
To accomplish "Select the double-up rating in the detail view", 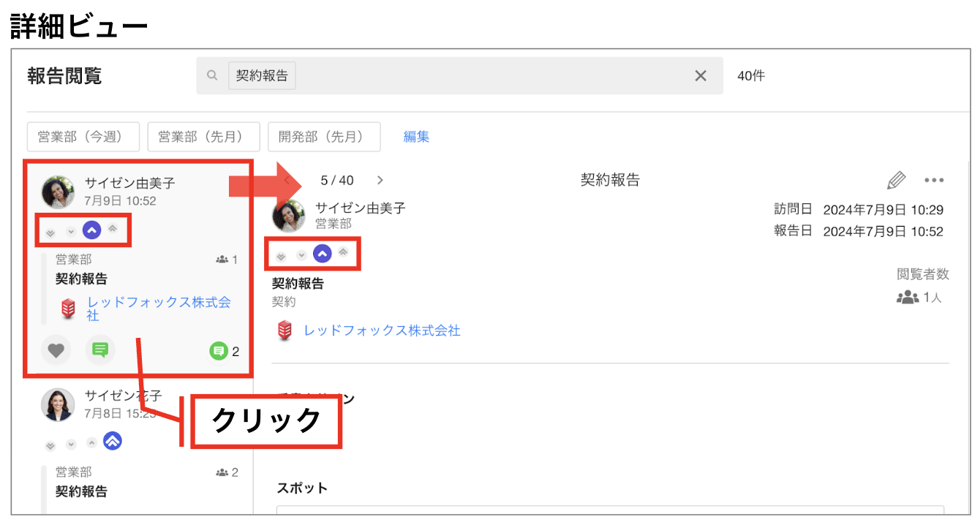I will coord(343,252).
